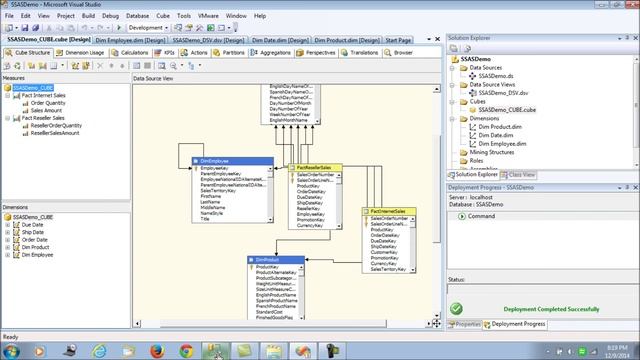Switch to the Dimension Usage tab
Viewport: 640px width, 360px height.
pyautogui.click(x=80, y=53)
